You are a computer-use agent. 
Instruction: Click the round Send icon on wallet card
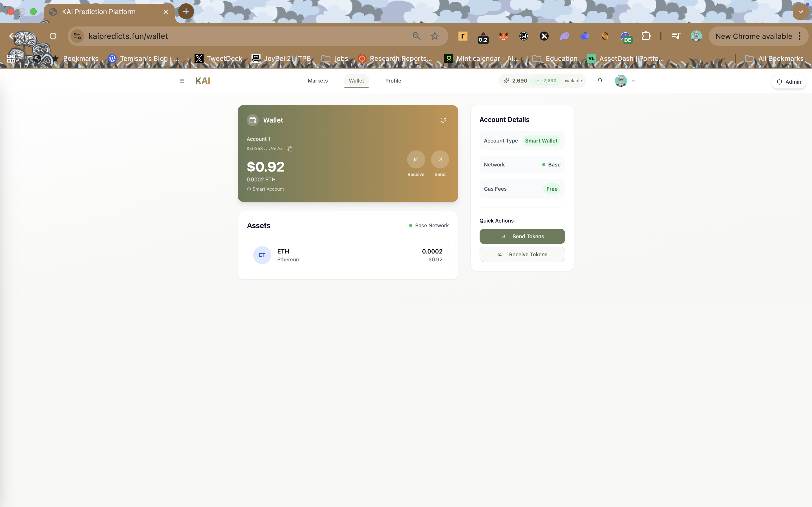click(x=440, y=160)
